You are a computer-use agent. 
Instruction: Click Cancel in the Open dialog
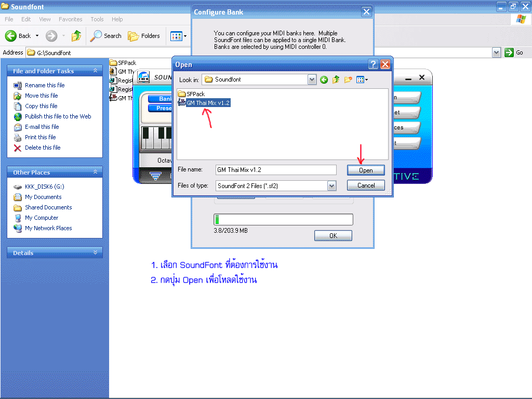tap(366, 185)
